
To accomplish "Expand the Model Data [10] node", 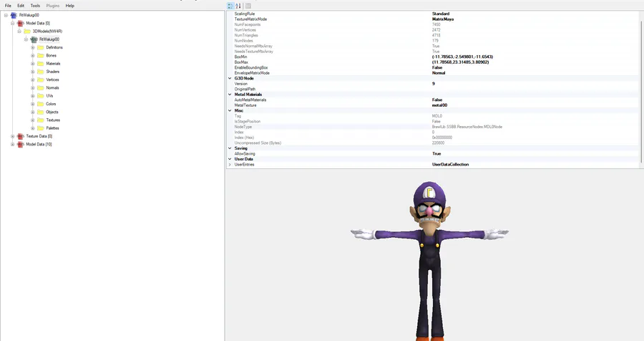I will click(13, 145).
